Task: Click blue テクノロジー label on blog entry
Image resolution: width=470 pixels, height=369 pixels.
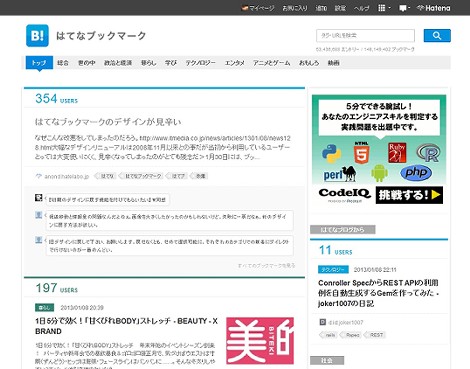Action: 333,269
